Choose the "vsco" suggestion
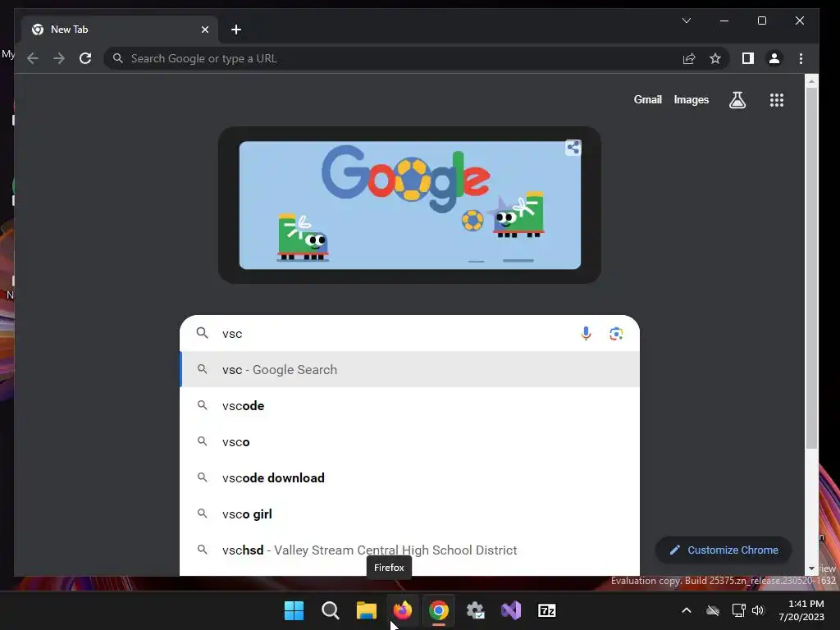The image size is (840, 630). pyautogui.click(x=410, y=441)
